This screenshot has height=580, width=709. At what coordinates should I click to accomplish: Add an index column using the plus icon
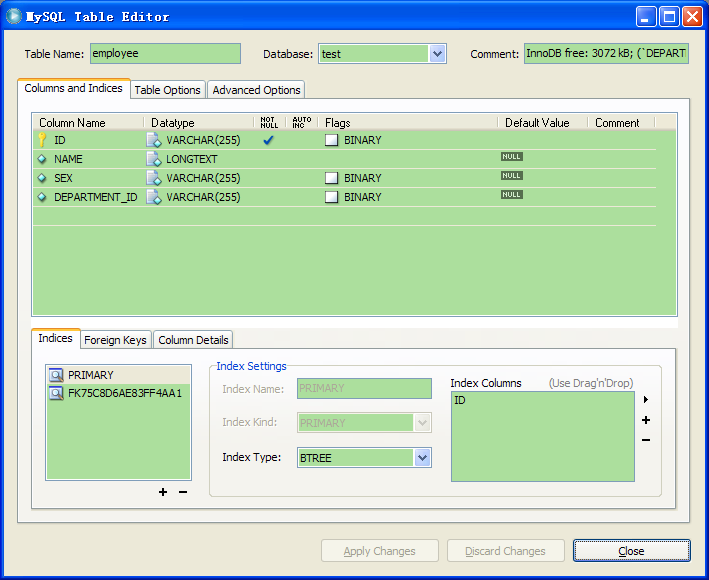pos(646,420)
